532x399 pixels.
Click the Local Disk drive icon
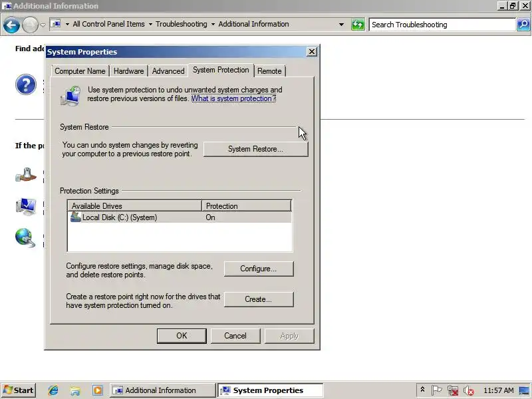pyautogui.click(x=75, y=217)
